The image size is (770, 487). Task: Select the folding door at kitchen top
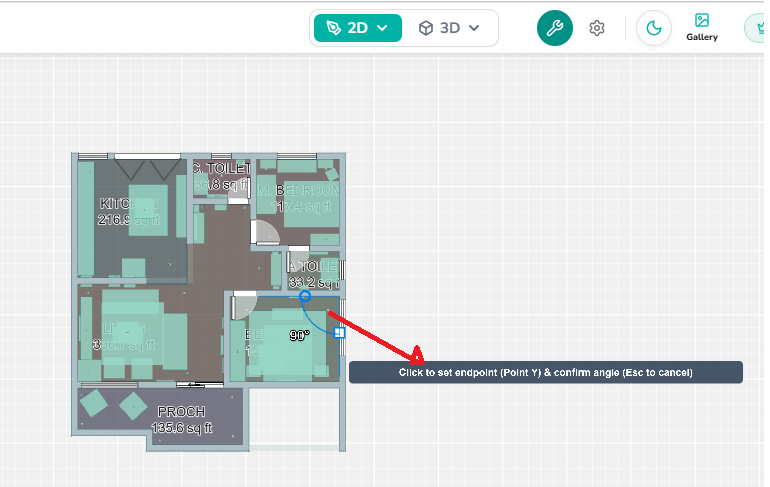click(147, 167)
